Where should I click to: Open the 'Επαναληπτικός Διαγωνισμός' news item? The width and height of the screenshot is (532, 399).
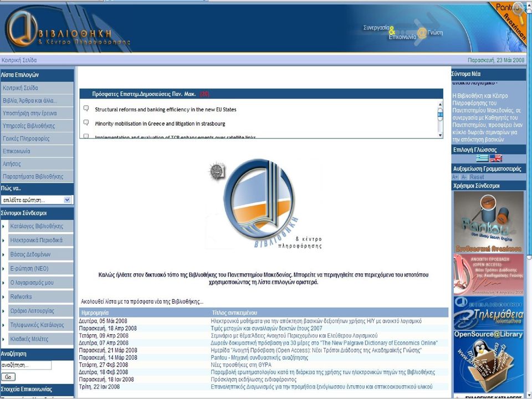click(x=321, y=387)
